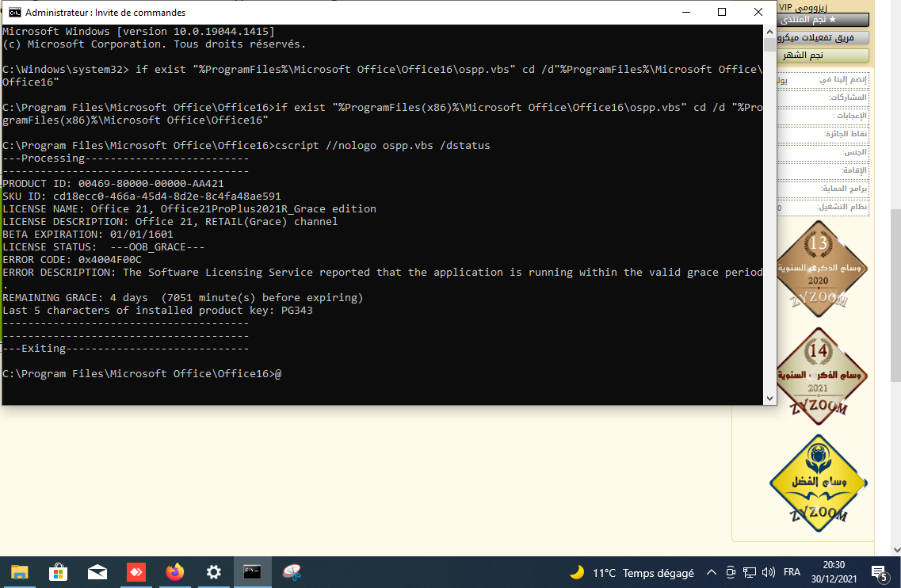Open Settings gear in taskbar

pos(214,572)
